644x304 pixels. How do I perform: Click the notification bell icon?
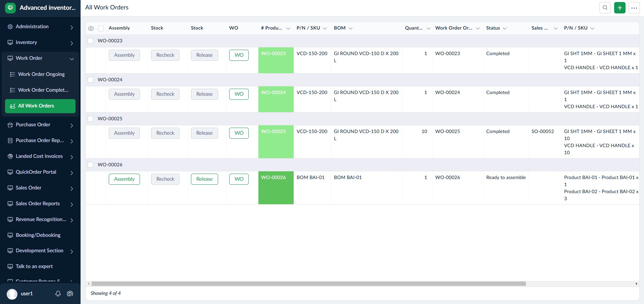pos(58,294)
